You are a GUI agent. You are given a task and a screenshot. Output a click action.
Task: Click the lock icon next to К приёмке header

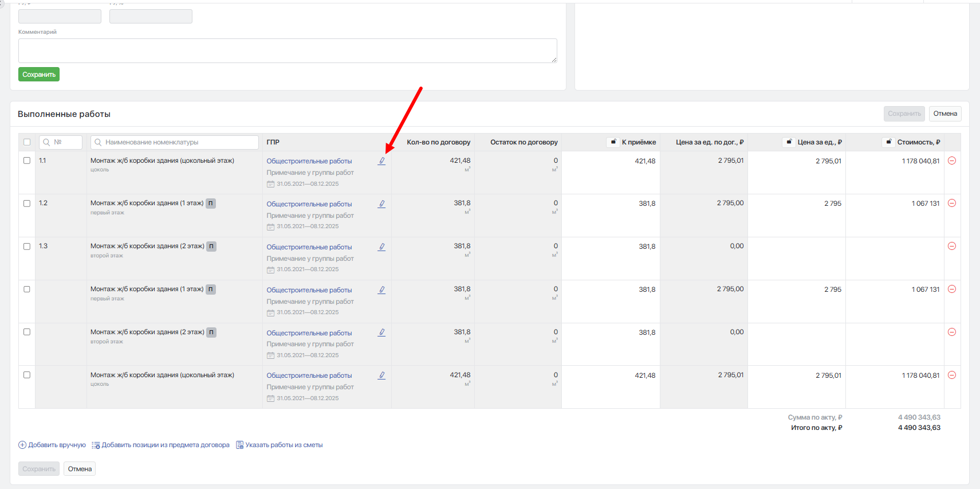coord(613,142)
